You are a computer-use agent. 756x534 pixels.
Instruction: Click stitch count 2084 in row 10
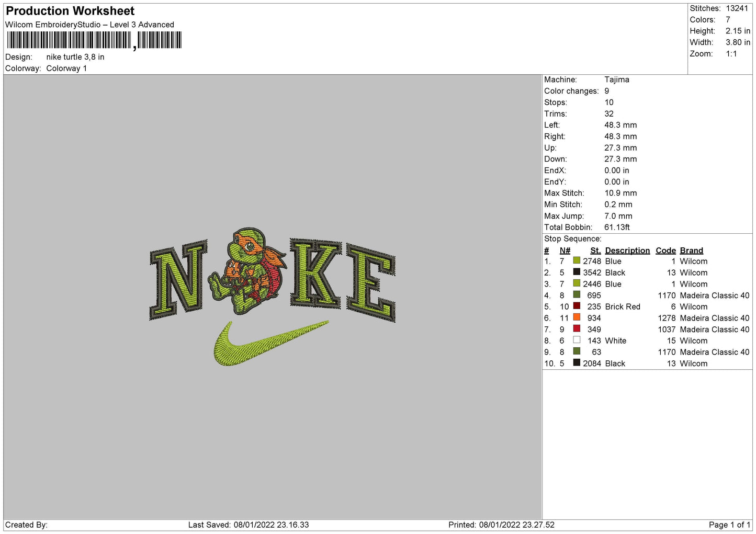592,363
